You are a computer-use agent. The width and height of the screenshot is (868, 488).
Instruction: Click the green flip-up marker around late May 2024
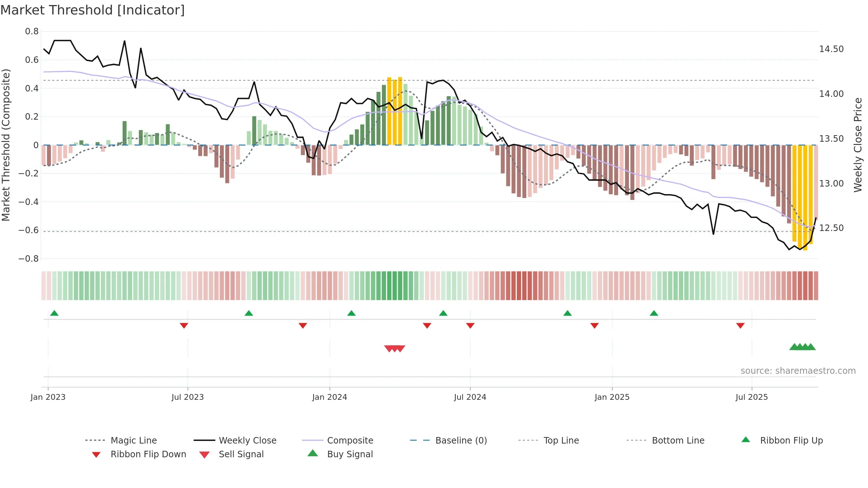[x=443, y=313]
